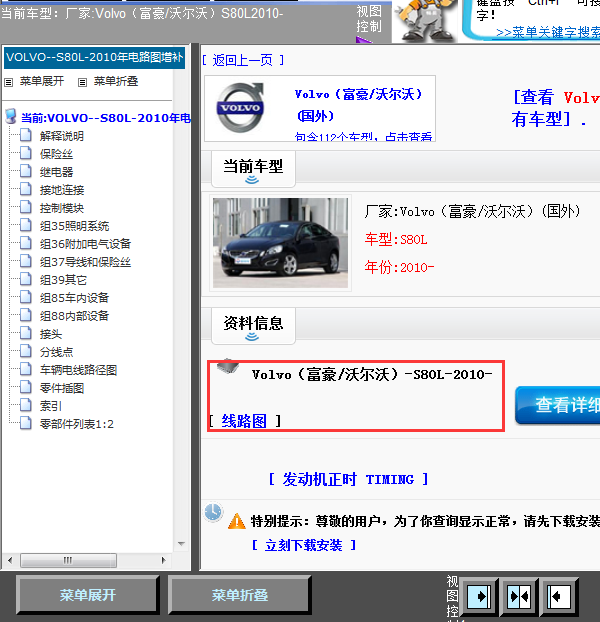Click the ECU chip icon by Volvo-S80L-2010
The height and width of the screenshot is (622, 600).
tap(228, 366)
